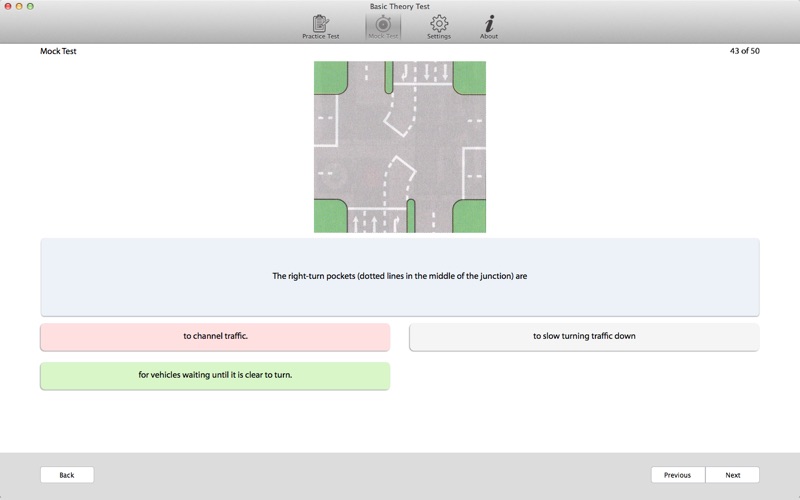Screen dimensions: 800x500
Task: Go to the Previous question
Action: point(678,474)
